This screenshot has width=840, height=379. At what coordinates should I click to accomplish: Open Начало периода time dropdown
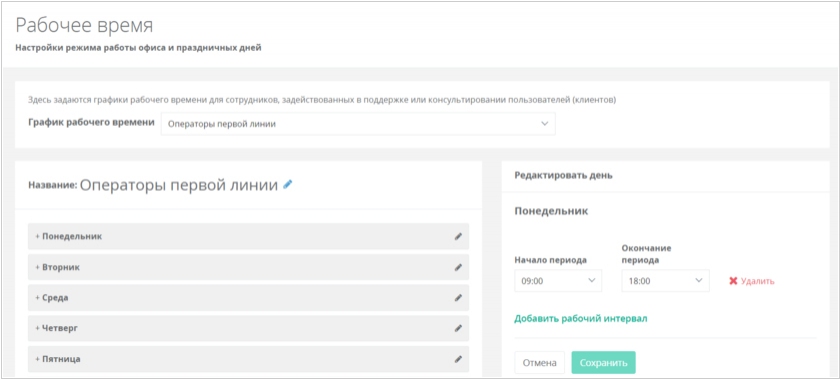coord(558,281)
